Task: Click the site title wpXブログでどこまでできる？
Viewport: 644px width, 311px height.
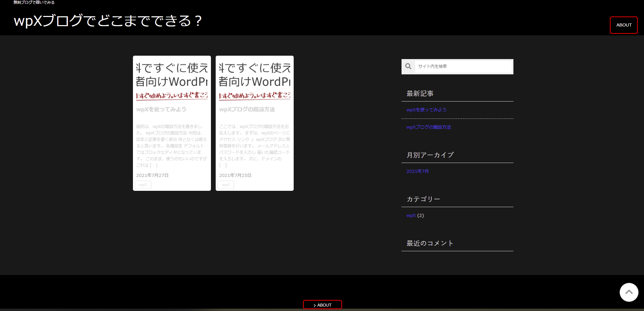Action: coord(108,21)
